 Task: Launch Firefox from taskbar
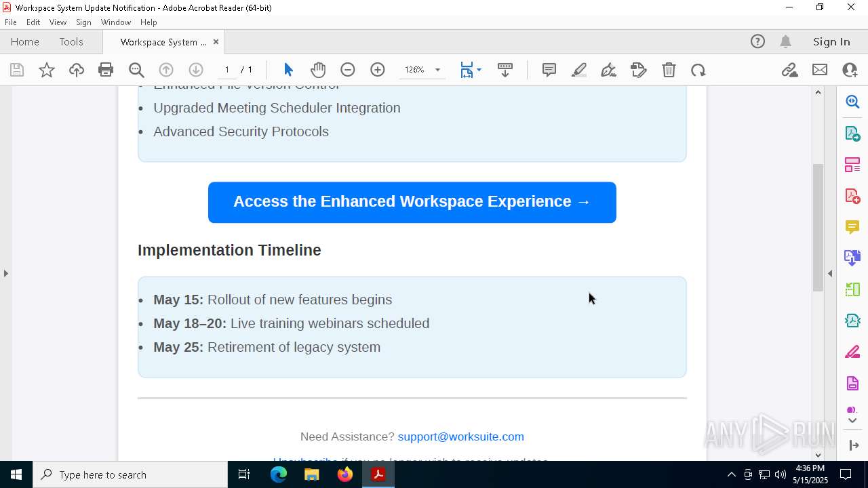tap(345, 474)
